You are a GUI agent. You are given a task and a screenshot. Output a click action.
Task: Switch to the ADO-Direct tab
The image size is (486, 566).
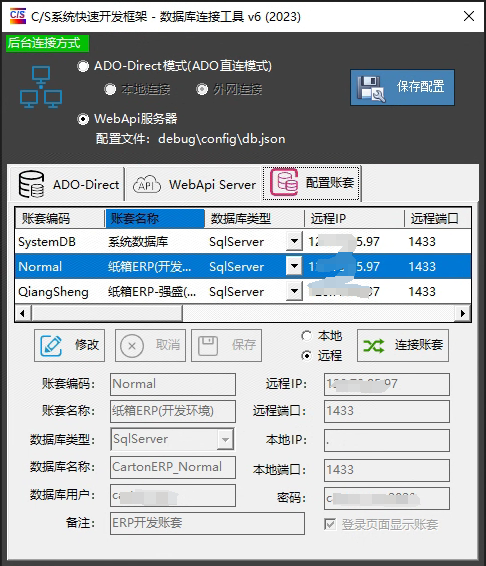pos(68,184)
